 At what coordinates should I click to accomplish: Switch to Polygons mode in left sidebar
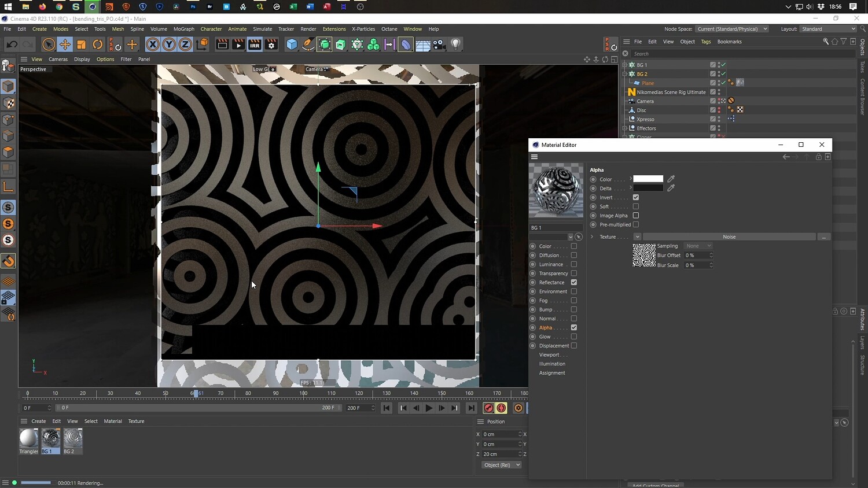pyautogui.click(x=8, y=152)
